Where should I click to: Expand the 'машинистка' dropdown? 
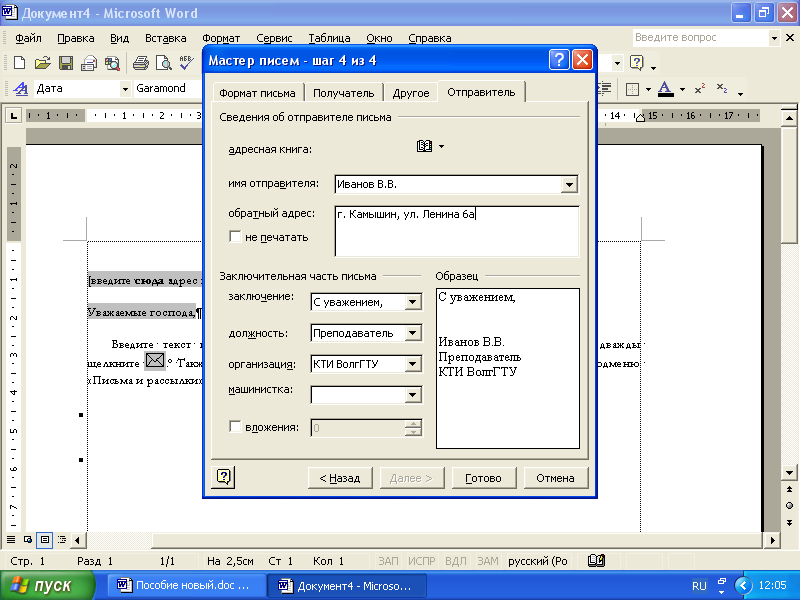413,395
